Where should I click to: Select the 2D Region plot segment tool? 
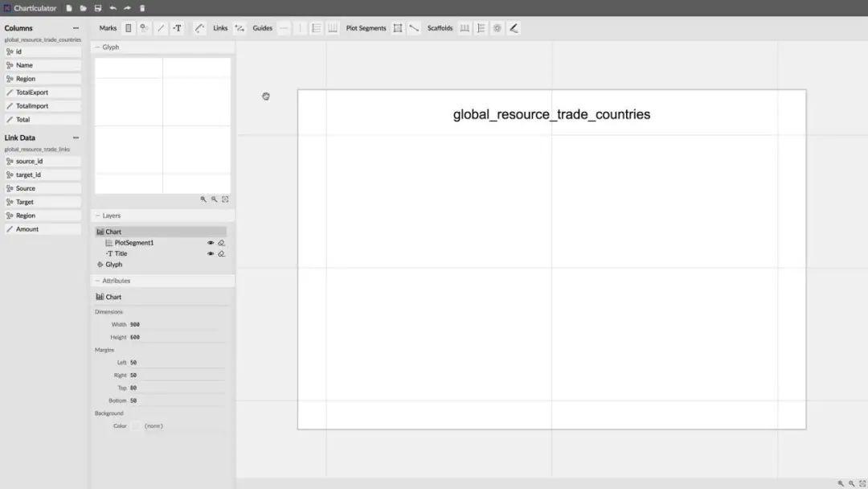398,28
